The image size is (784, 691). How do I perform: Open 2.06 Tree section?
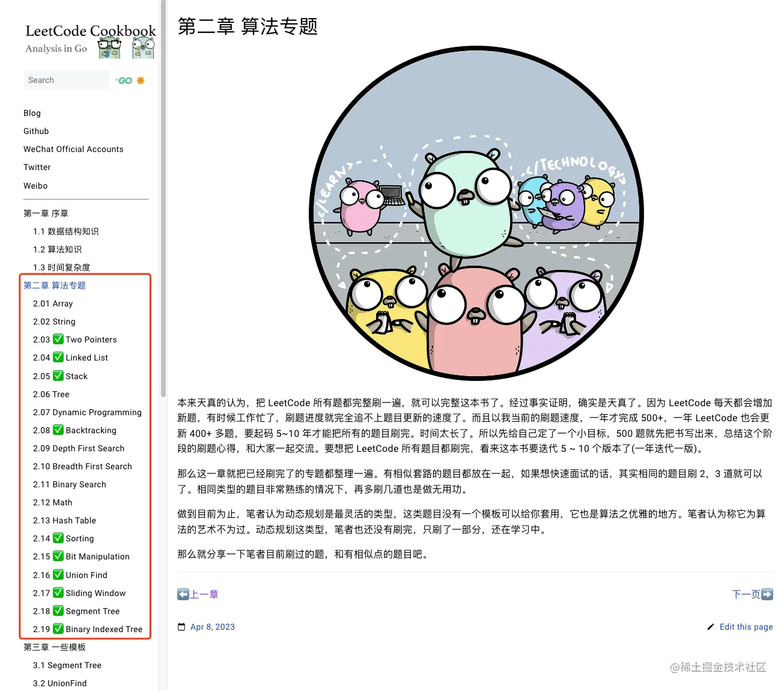coord(51,394)
